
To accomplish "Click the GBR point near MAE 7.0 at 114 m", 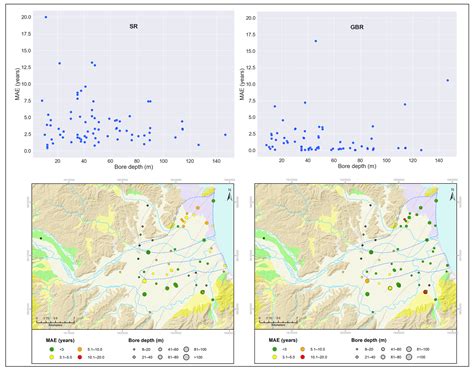I will click(405, 104).
